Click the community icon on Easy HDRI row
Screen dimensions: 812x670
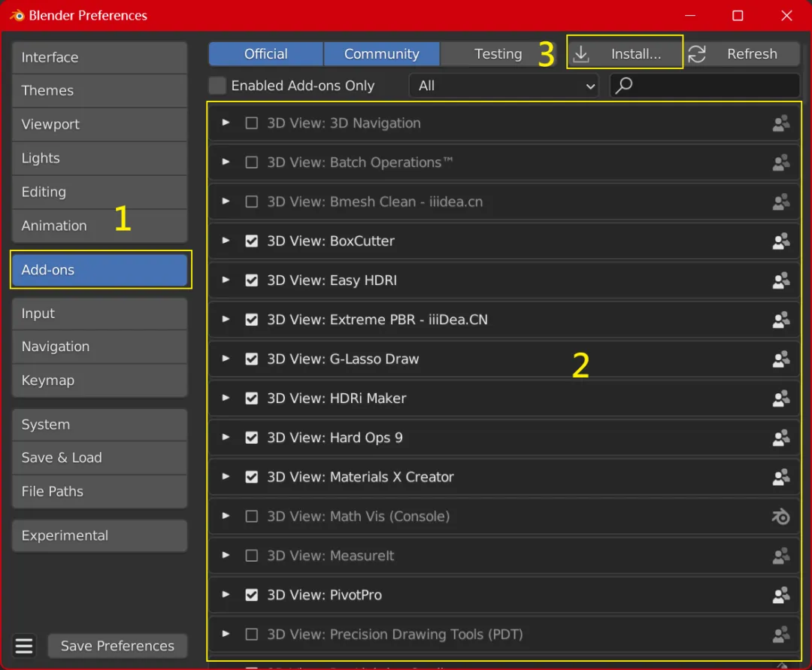click(x=781, y=280)
